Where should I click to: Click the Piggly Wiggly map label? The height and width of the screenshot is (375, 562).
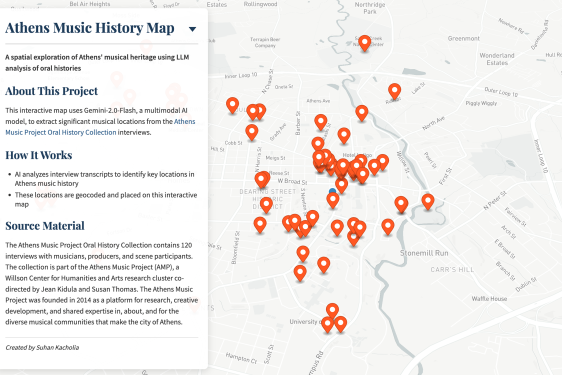(x=481, y=103)
